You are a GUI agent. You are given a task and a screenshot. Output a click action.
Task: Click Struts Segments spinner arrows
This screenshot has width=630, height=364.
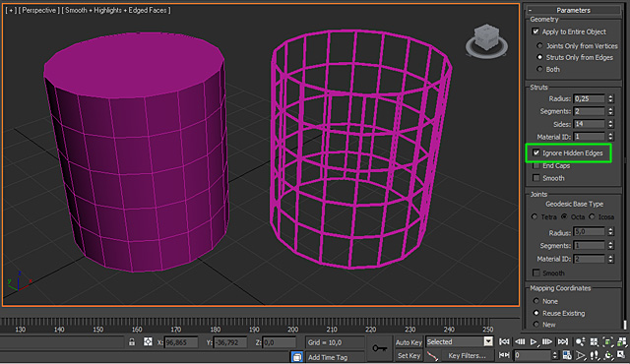(x=610, y=111)
